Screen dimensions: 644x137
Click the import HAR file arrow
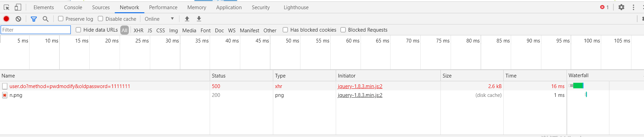pos(187,19)
